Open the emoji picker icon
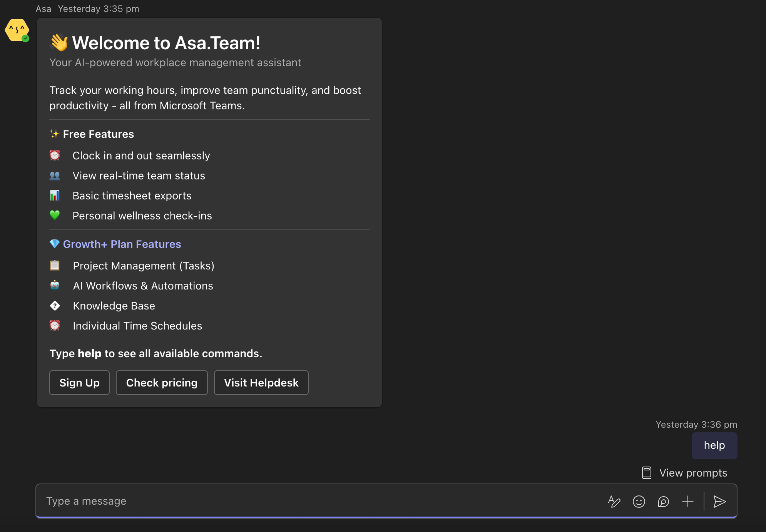 pos(639,501)
